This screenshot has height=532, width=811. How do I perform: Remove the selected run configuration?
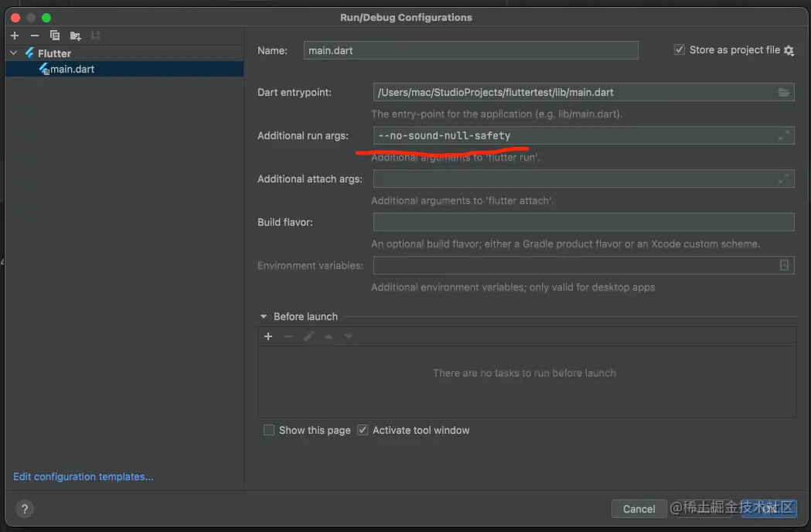pos(34,36)
